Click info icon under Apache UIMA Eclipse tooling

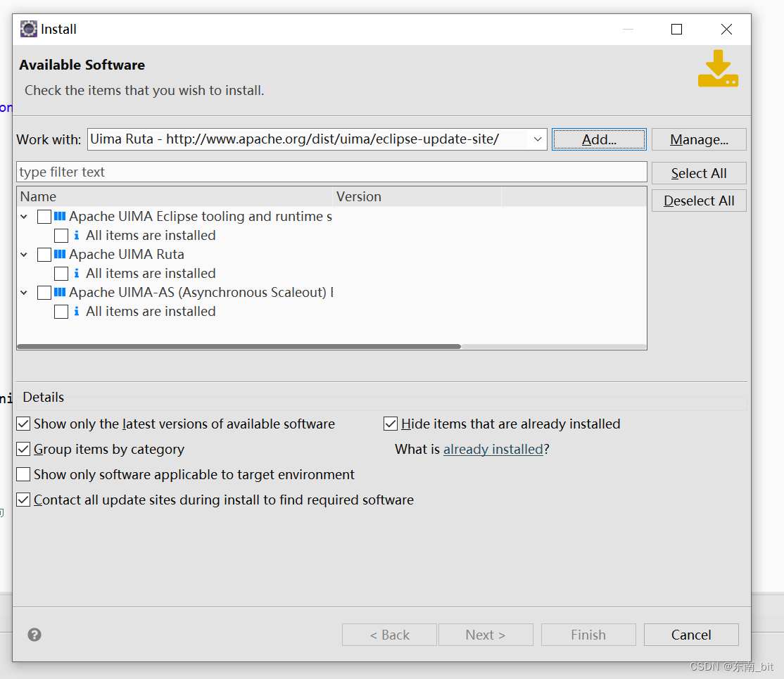point(77,235)
